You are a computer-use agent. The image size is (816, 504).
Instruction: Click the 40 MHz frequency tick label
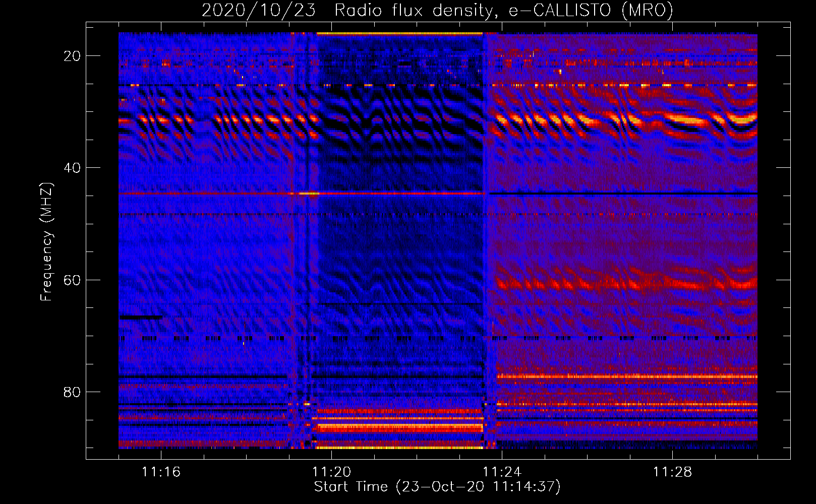(72, 168)
